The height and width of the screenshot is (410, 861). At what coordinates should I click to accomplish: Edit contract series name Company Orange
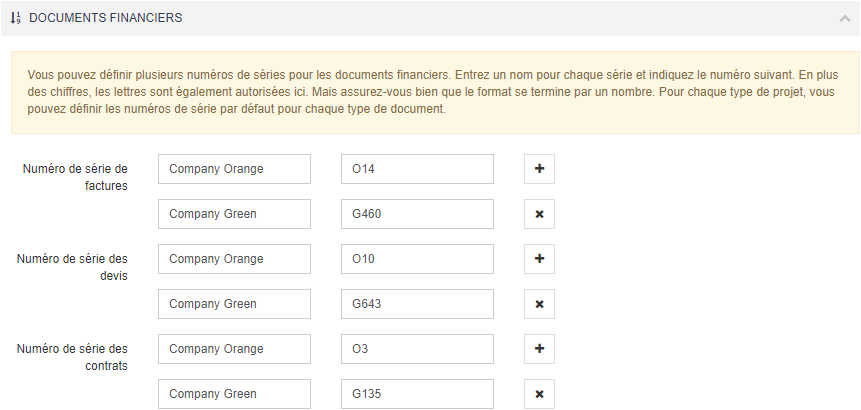[x=234, y=349]
